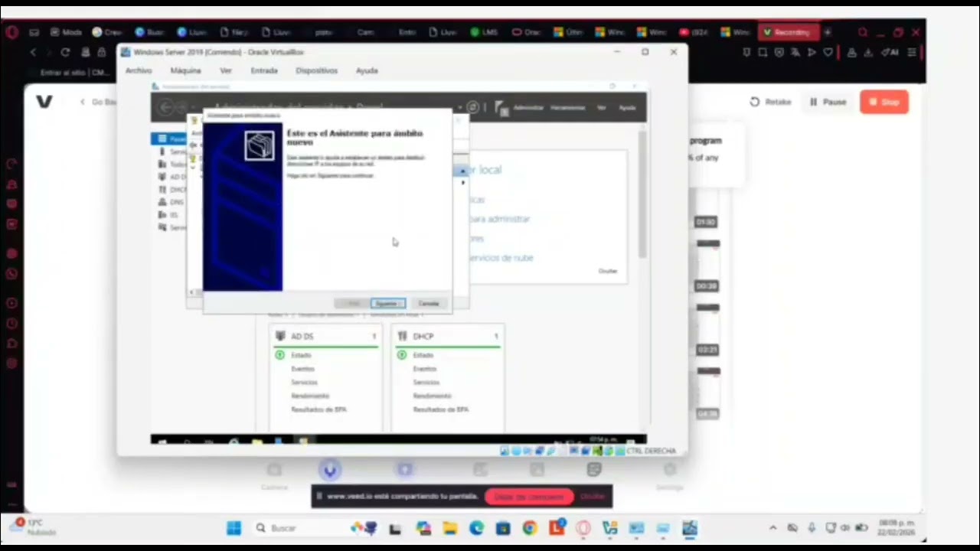Click Go Back link in Veed page
Viewport: 980px width, 551px height.
click(x=99, y=102)
